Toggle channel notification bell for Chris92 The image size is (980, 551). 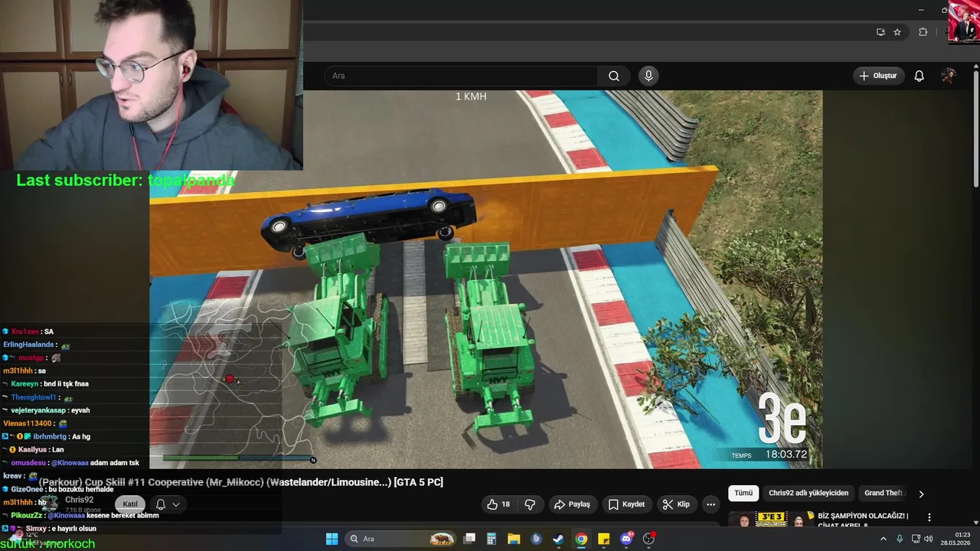click(x=161, y=504)
